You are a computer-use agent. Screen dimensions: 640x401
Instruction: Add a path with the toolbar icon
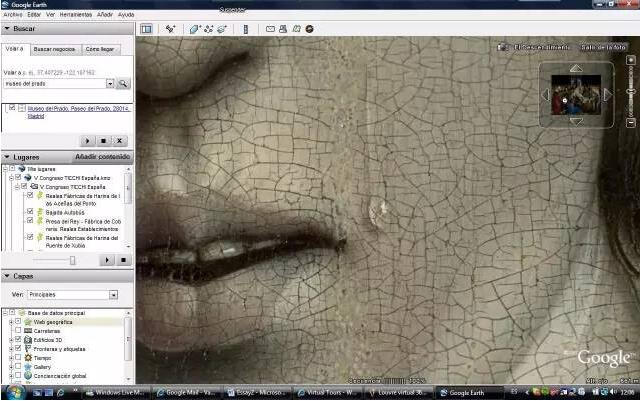click(x=209, y=29)
